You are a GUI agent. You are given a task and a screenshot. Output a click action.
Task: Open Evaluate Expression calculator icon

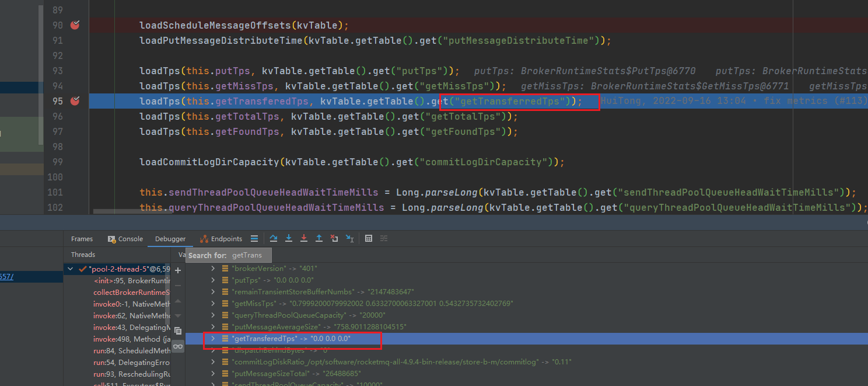369,238
